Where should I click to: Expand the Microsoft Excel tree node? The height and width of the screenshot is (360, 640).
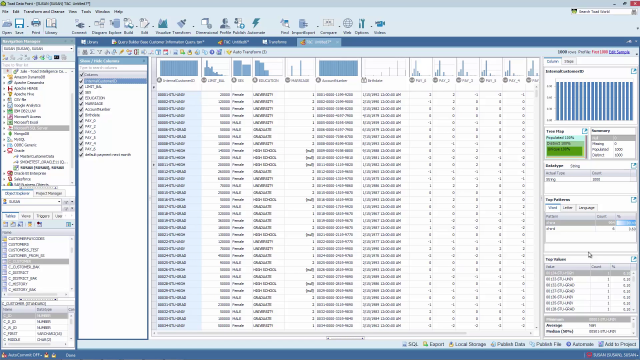click(4, 122)
